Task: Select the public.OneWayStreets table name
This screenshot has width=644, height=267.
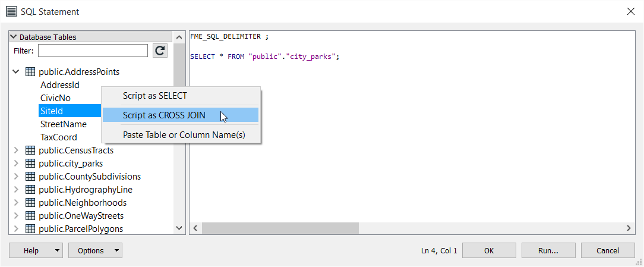Action: point(81,216)
